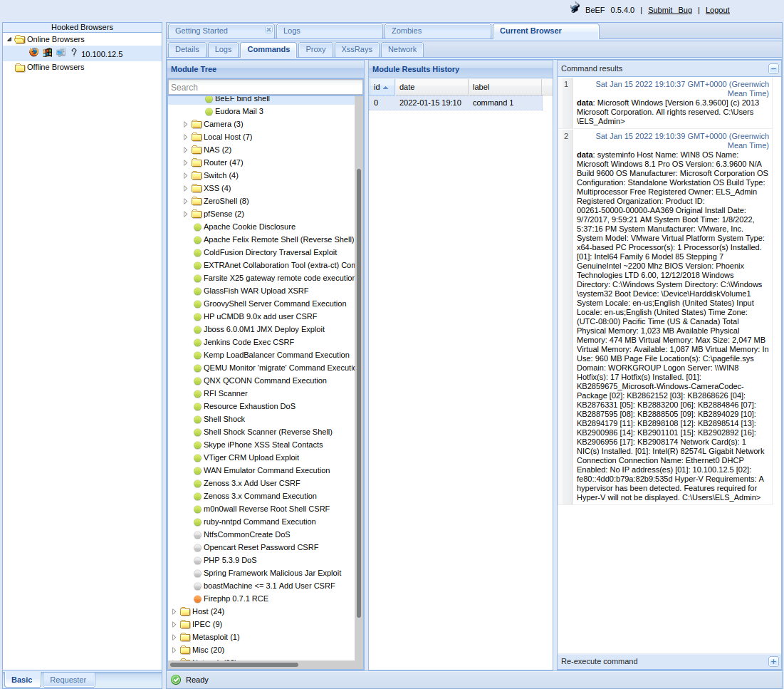
Task: Open the Proxy sub-tab
Action: point(315,49)
